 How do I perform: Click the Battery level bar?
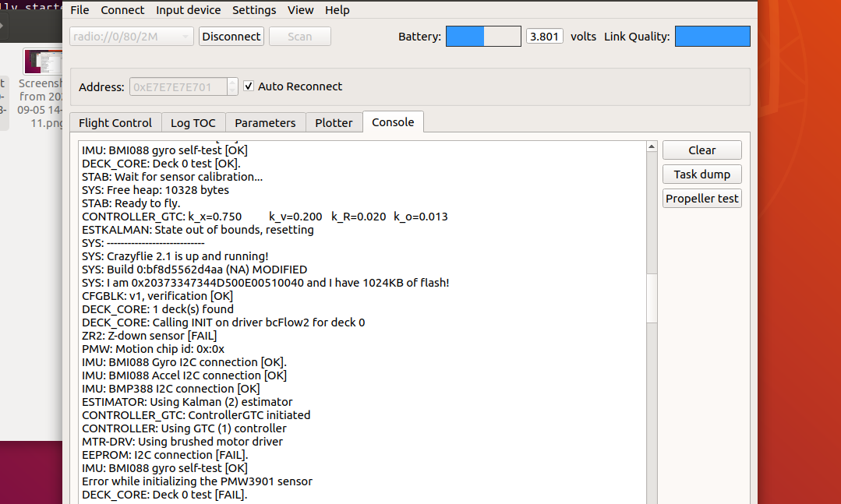coord(483,37)
